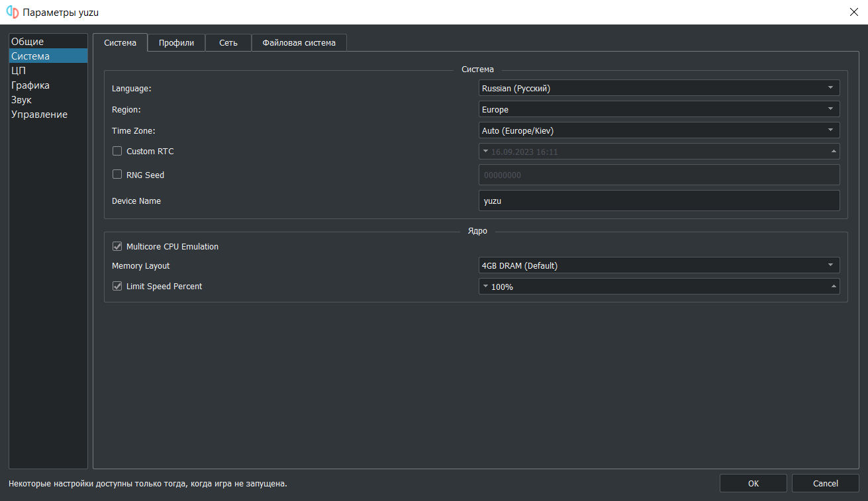Open the Language dropdown
The height and width of the screenshot is (501, 868).
(659, 88)
